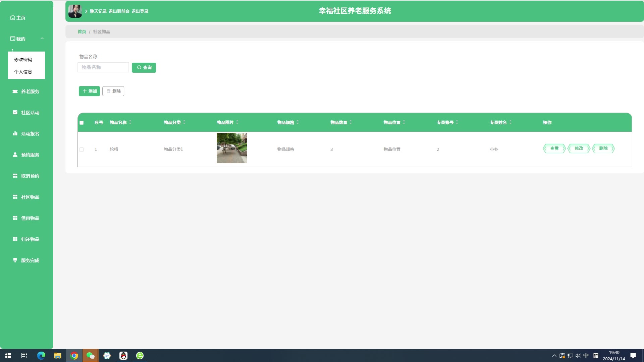Click the user avatar in header
Screen dimensions: 644x362
75,11
